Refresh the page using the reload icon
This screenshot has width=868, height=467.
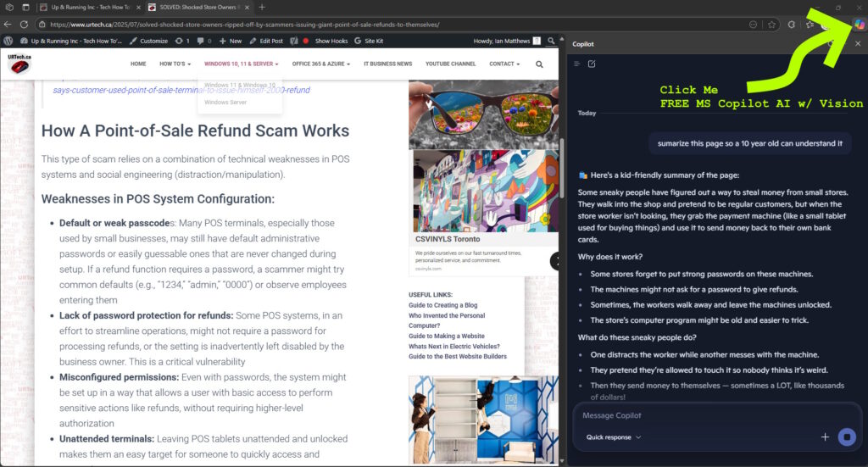(24, 25)
